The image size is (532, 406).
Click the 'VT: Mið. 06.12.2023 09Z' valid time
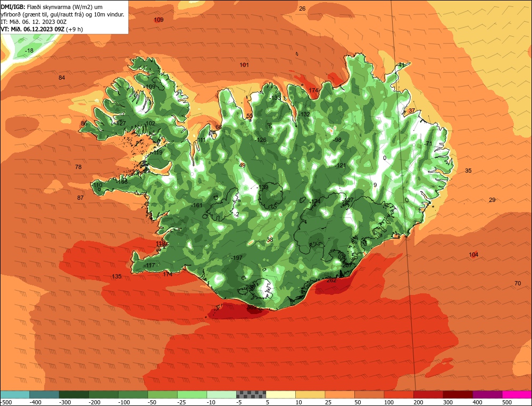32,29
